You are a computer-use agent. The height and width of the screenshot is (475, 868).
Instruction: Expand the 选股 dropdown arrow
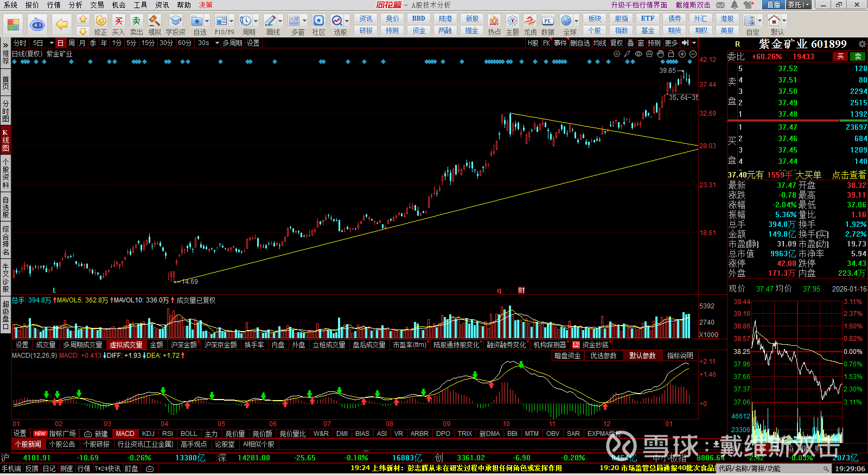point(347,21)
